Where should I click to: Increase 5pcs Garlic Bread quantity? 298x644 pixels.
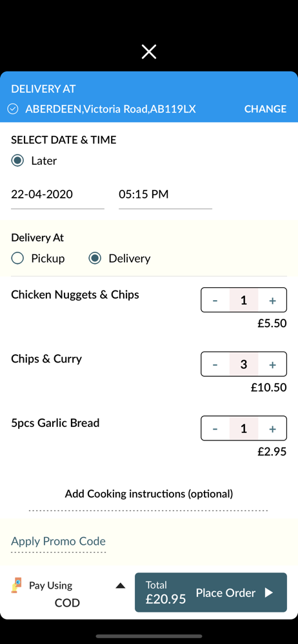(x=272, y=429)
